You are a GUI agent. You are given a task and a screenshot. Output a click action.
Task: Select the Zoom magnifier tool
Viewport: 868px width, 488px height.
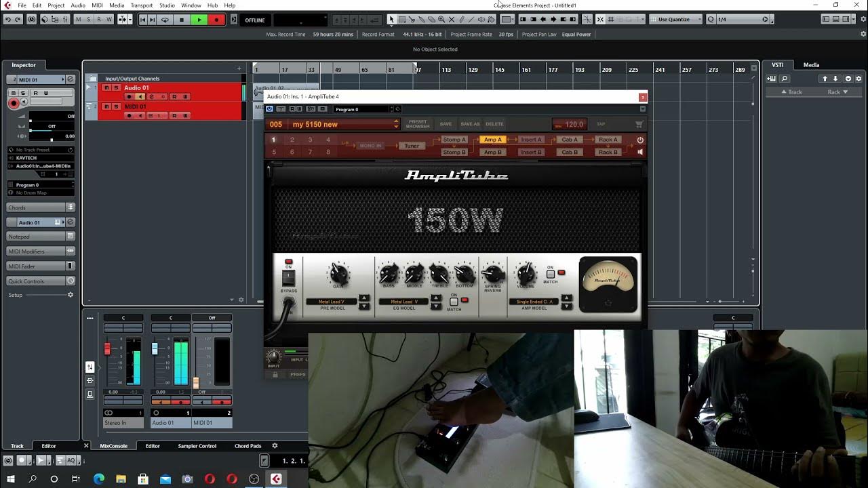(441, 20)
